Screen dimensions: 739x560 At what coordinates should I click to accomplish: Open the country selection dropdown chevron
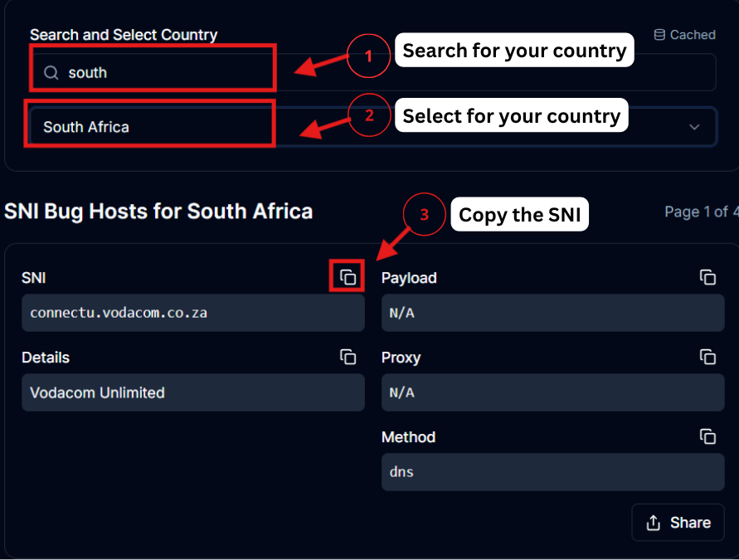pos(694,126)
